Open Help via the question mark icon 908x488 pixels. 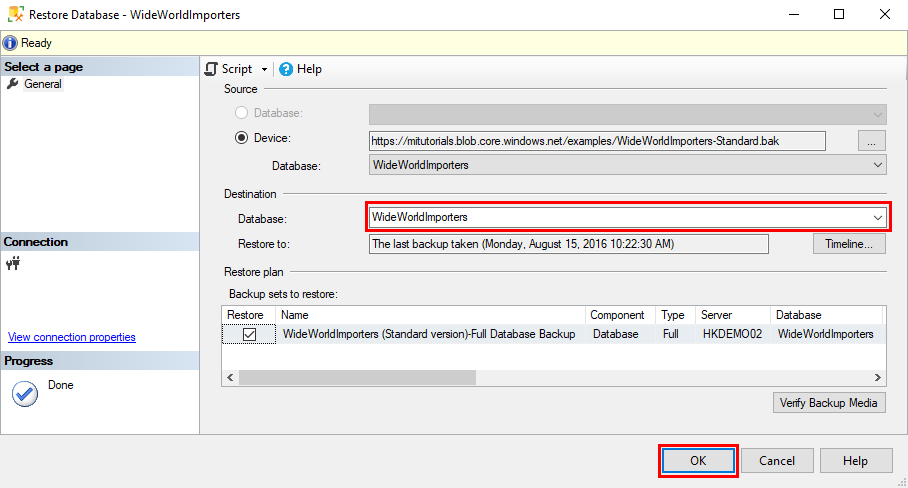(x=286, y=69)
